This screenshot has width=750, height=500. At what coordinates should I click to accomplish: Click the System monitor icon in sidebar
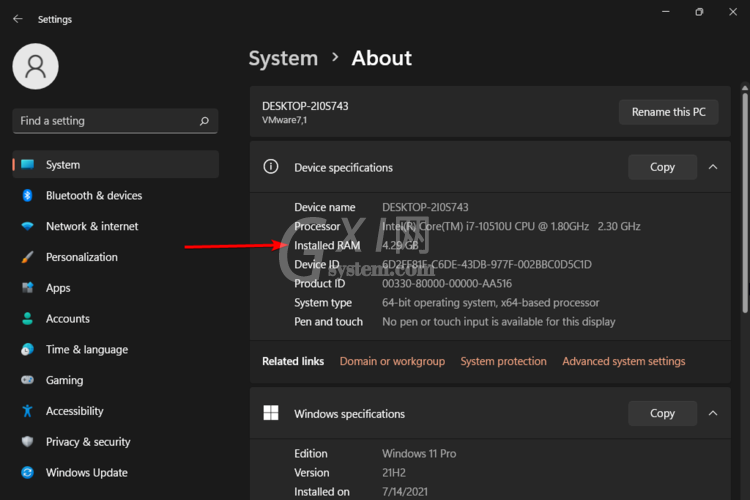(x=28, y=165)
